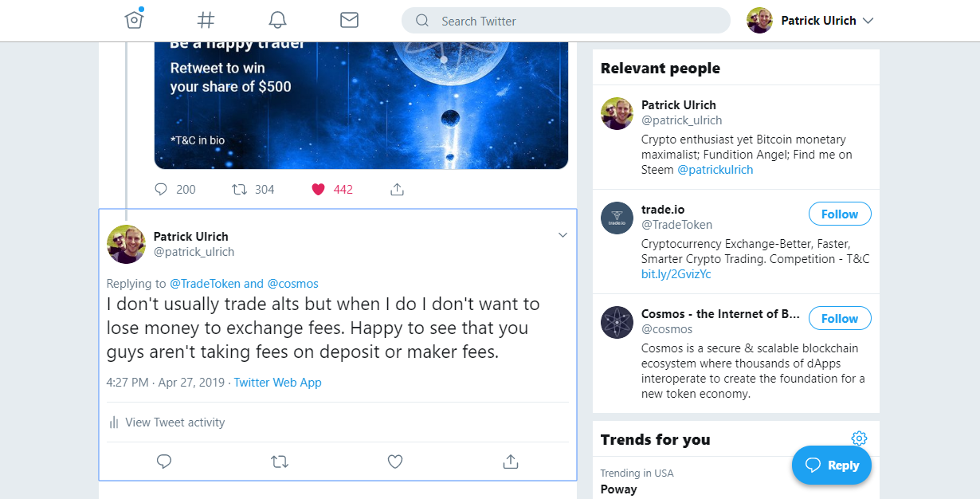Click the reply bubble showing 200
The height and width of the screenshot is (499, 980).
(174, 189)
